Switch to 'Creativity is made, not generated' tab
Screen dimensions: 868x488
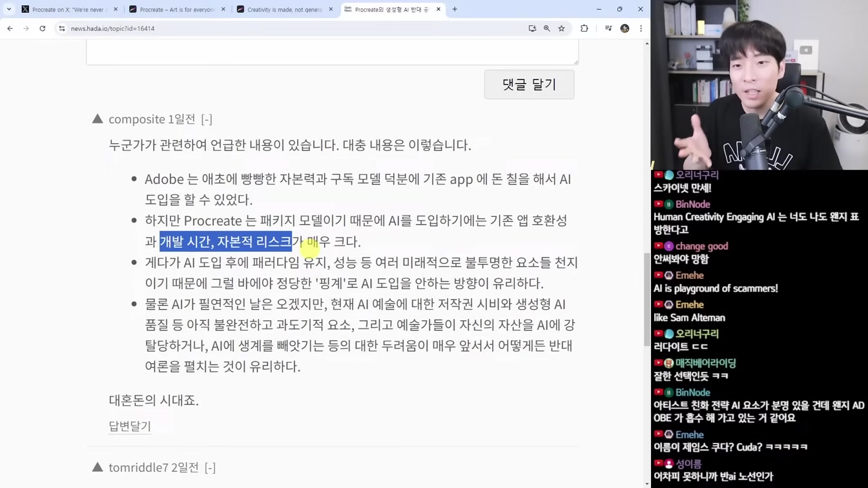click(285, 10)
